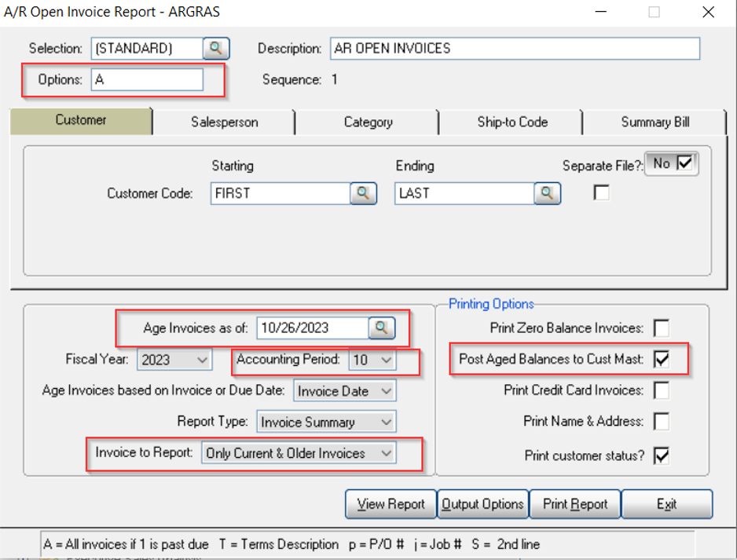Viewport: 737px width, 560px height.
Task: Click the Age Invoices as of date field
Action: point(313,328)
